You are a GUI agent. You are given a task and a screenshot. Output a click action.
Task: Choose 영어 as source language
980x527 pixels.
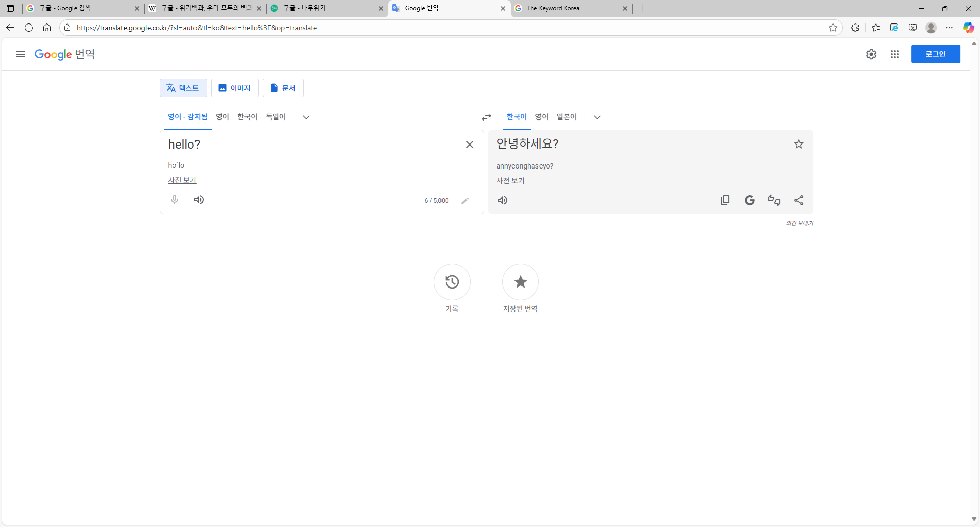pos(223,117)
